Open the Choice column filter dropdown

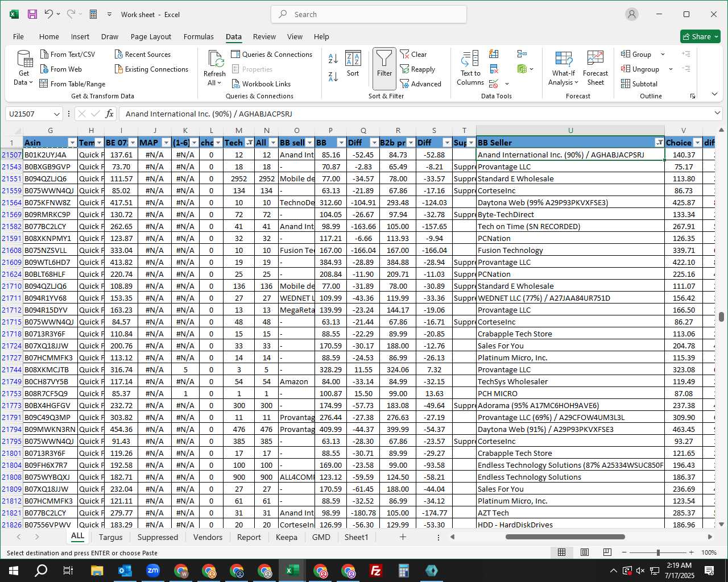(x=697, y=143)
